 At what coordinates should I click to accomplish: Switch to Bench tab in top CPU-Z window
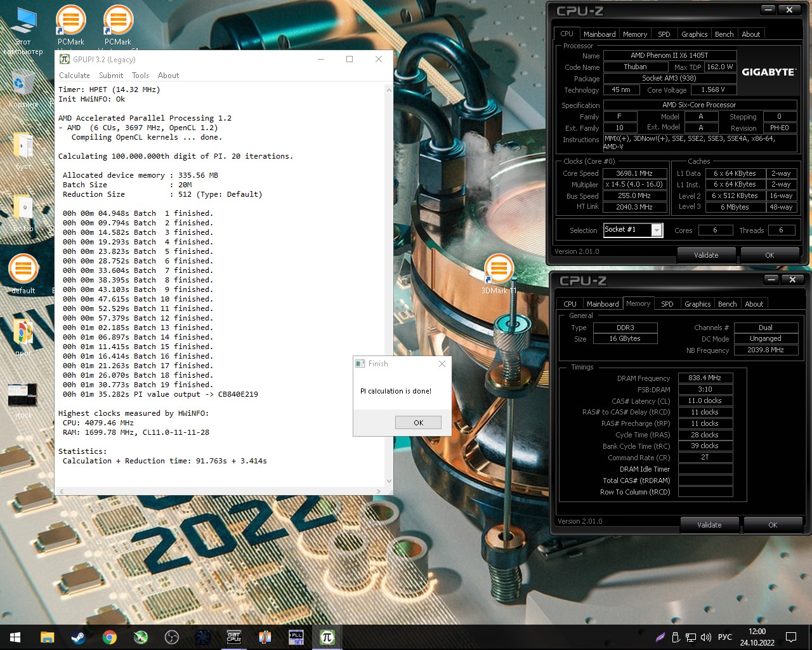click(x=724, y=34)
